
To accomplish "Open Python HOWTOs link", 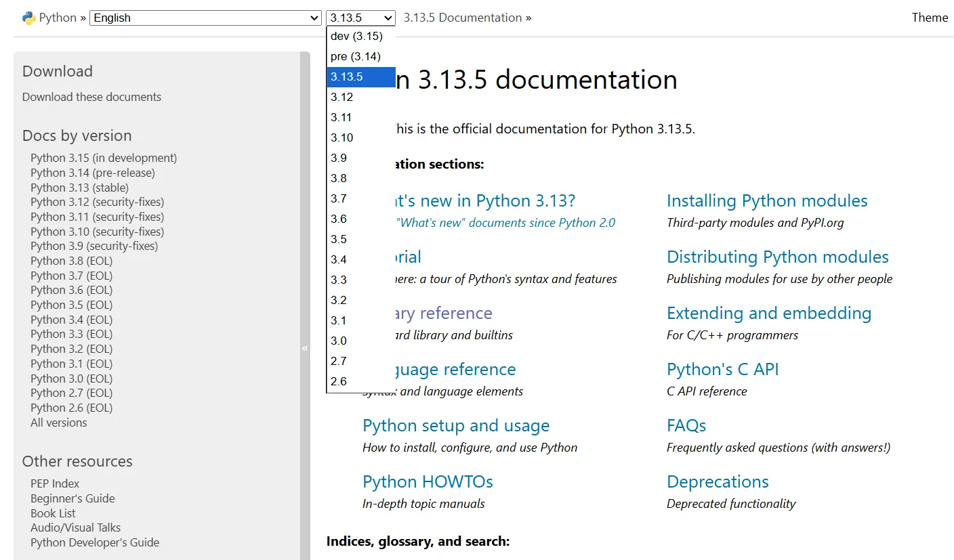I will [428, 482].
